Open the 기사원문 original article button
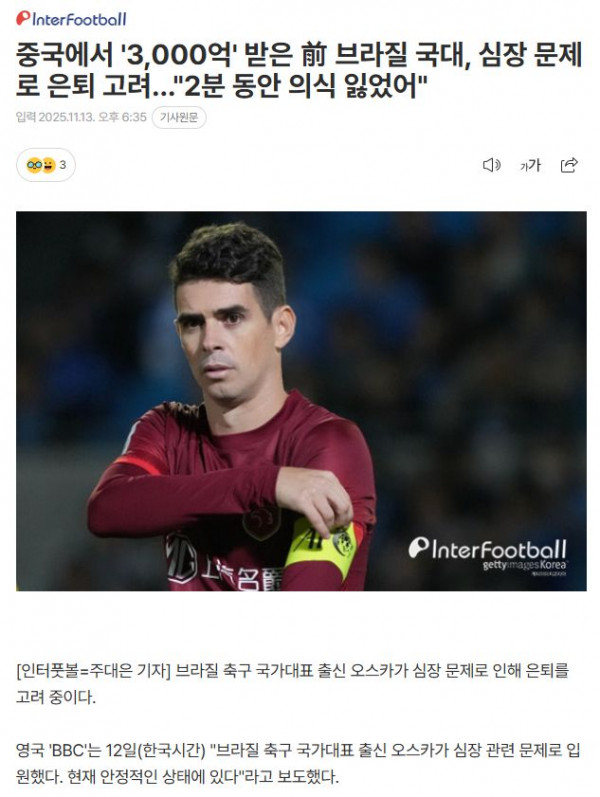 click(179, 117)
